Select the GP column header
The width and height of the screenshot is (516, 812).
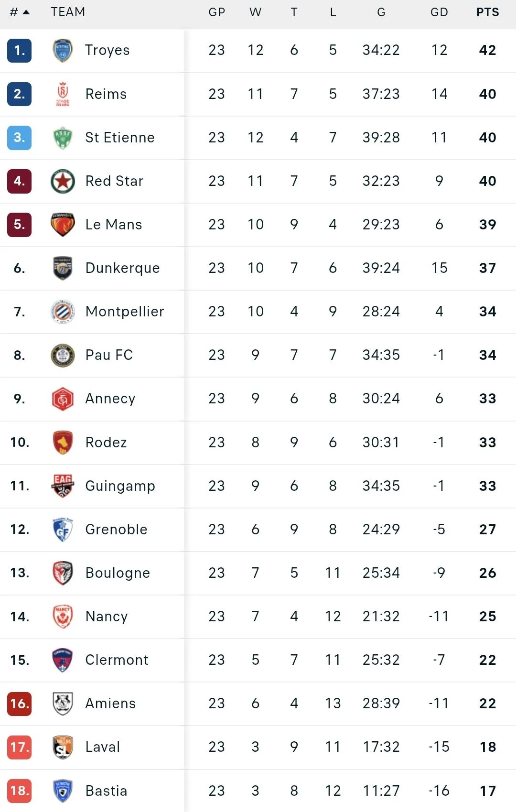(x=217, y=12)
